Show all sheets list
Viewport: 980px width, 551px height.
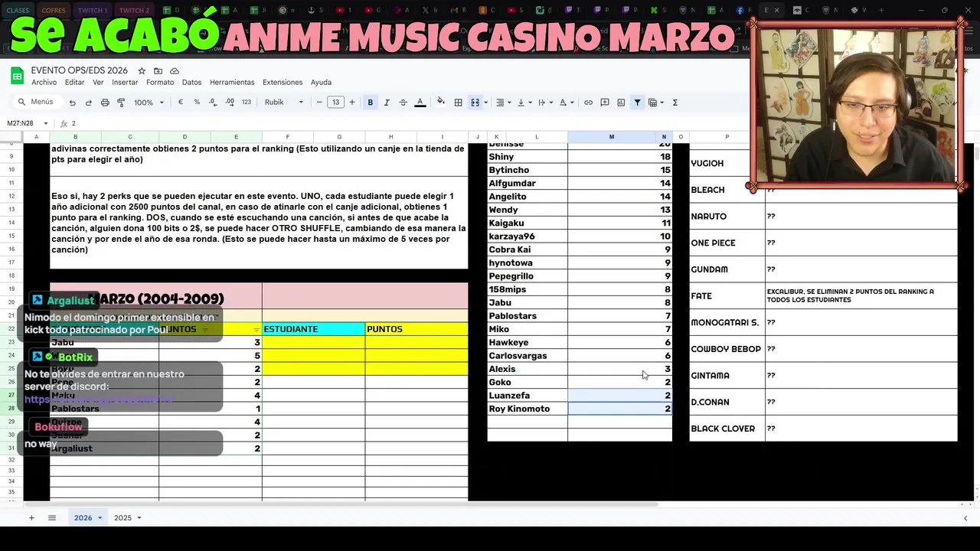pos(52,518)
